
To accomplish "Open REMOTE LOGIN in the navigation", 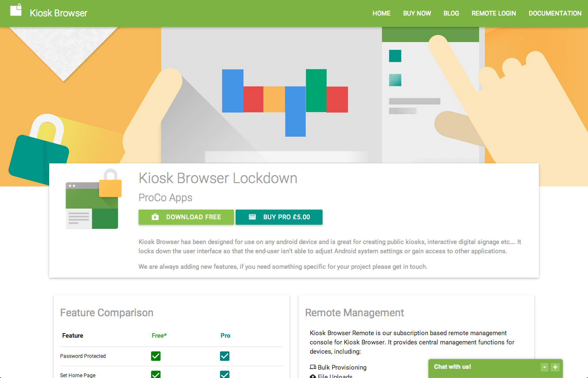I will click(x=493, y=13).
